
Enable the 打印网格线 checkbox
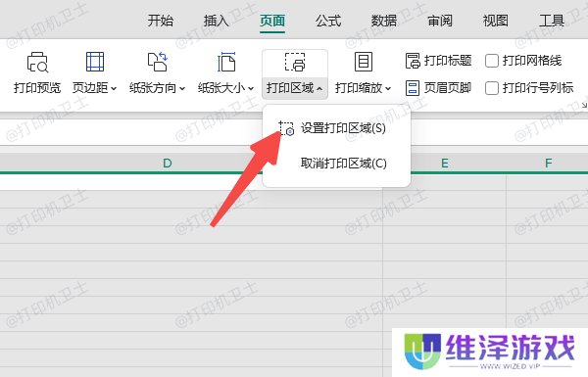tap(492, 61)
